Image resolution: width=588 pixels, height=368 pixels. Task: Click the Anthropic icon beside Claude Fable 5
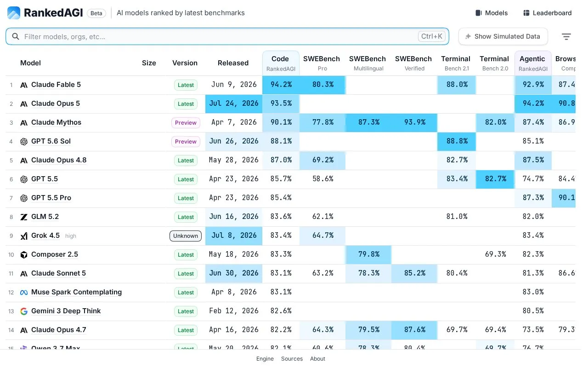tap(24, 85)
